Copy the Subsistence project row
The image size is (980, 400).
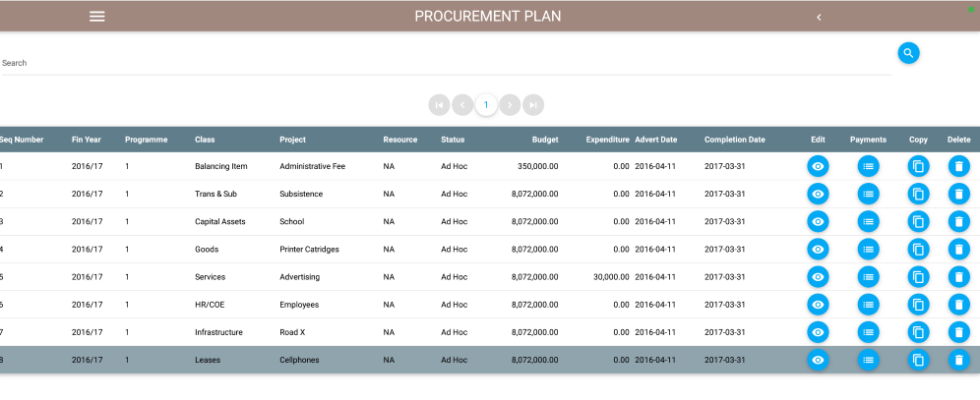pos(918,195)
